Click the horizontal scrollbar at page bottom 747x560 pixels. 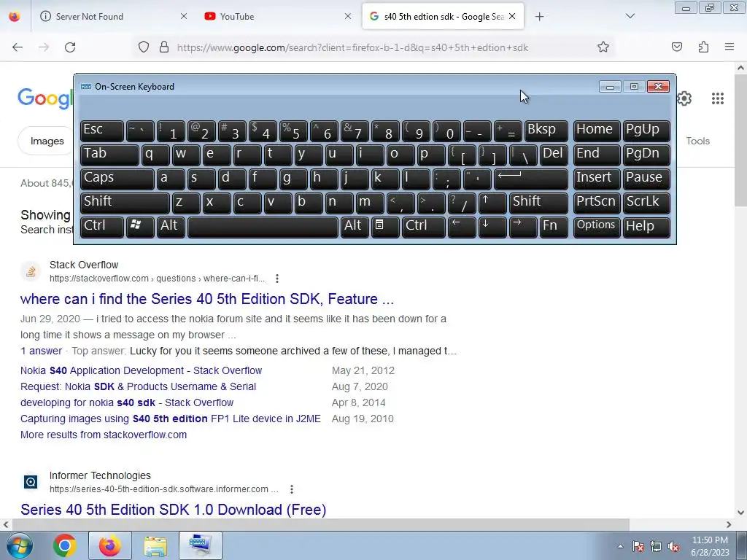point(320,524)
